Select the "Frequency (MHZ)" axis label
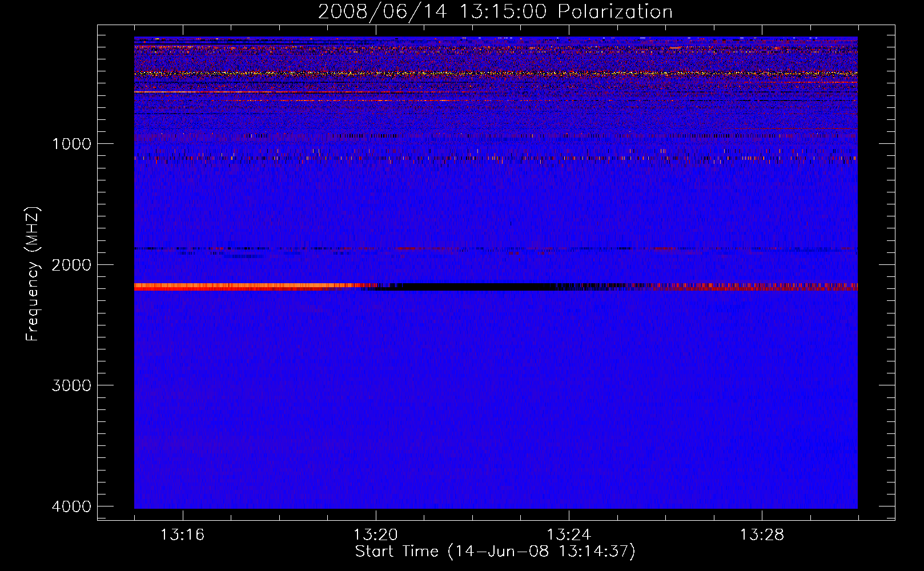The width and height of the screenshot is (924, 571). click(33, 274)
